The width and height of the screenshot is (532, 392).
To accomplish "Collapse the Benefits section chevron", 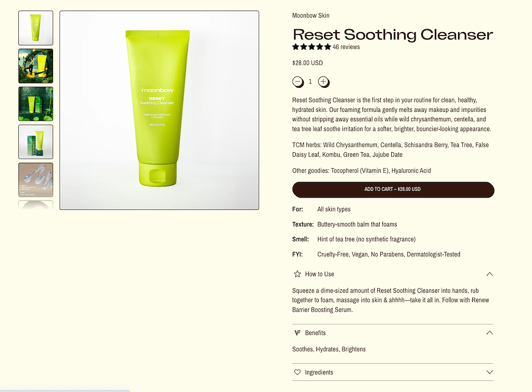I will (489, 333).
